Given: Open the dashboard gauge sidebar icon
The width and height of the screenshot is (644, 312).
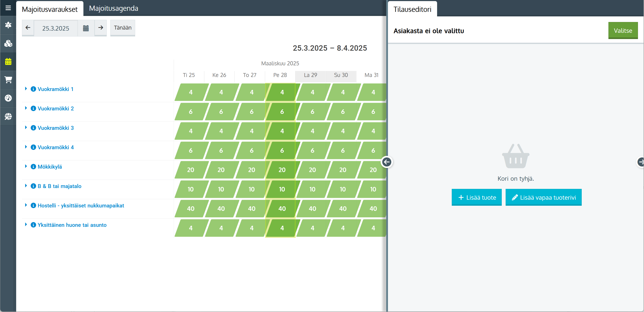Looking at the screenshot, I should (x=8, y=98).
